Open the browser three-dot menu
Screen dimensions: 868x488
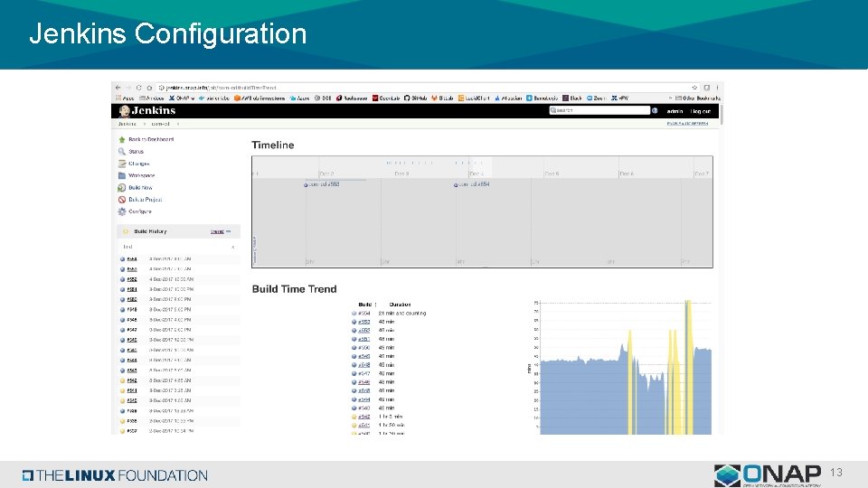717,88
